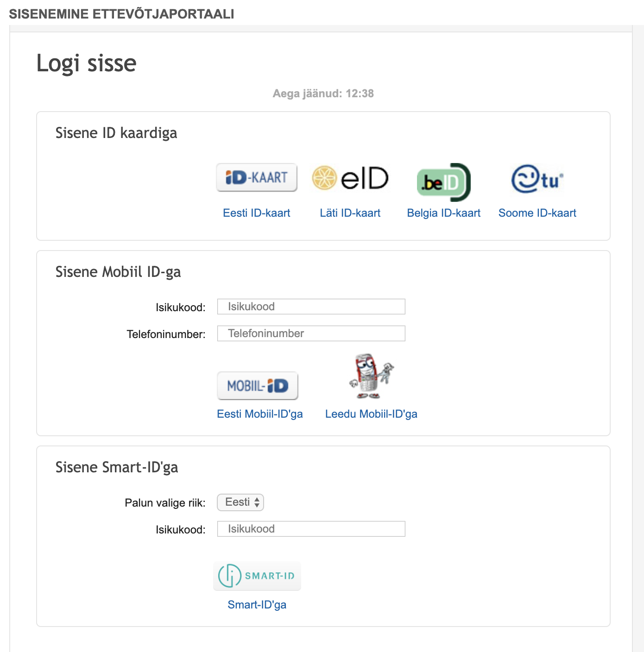Follow the Belgia ID-kaart link
Viewport: 644px width, 652px height.
[443, 213]
